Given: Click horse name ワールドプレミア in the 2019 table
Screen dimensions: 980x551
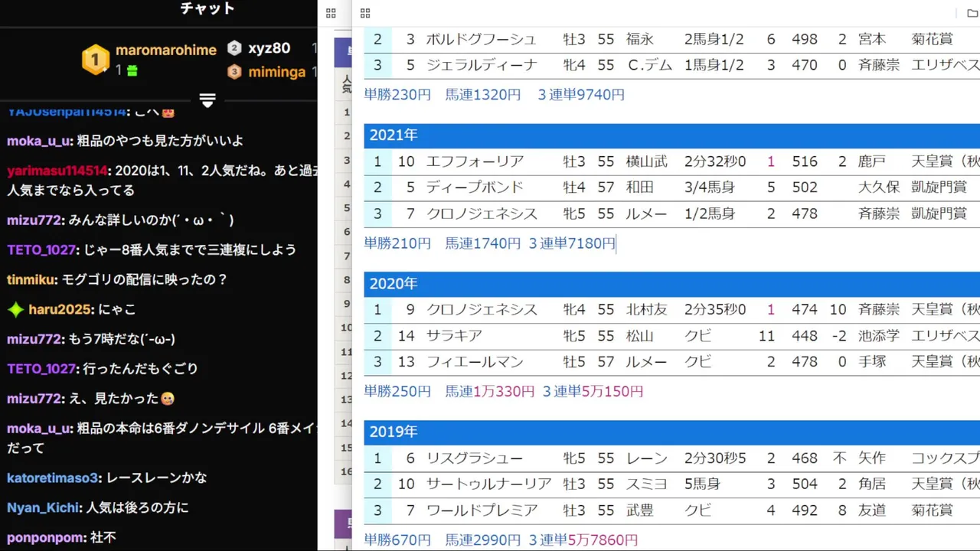Looking at the screenshot, I should click(482, 510).
